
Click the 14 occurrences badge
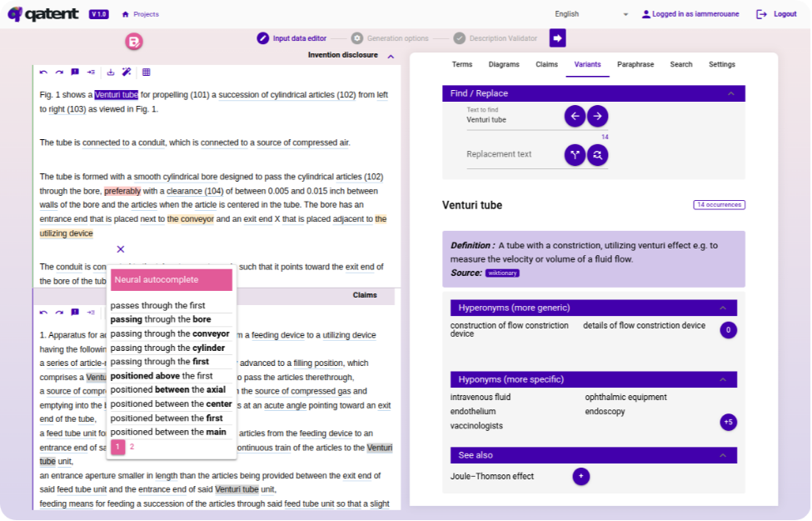[719, 205]
